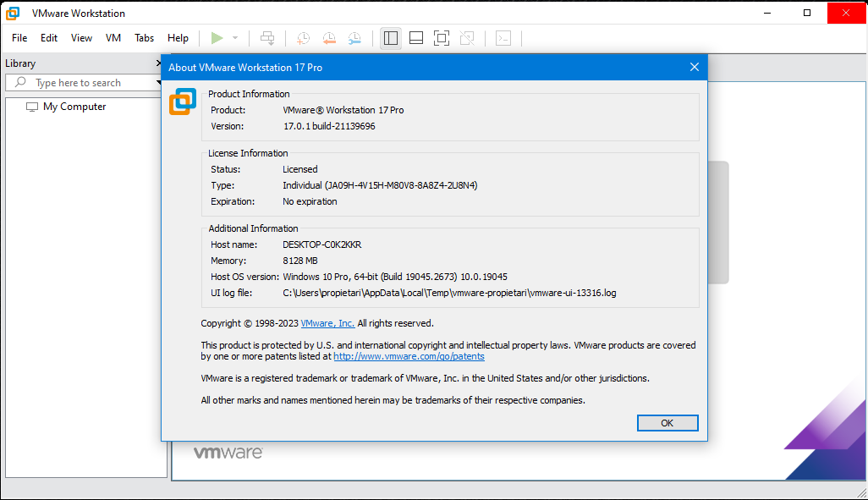Maximize the VMware Workstation window
The width and height of the screenshot is (868, 500).
[x=807, y=13]
